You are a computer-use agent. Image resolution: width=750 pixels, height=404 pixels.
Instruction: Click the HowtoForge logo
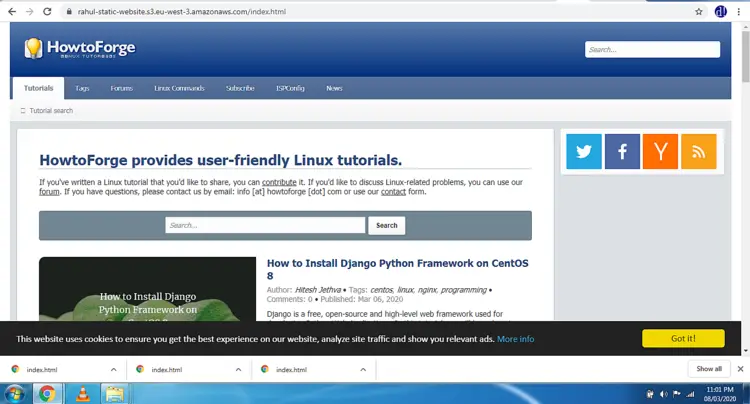79,48
